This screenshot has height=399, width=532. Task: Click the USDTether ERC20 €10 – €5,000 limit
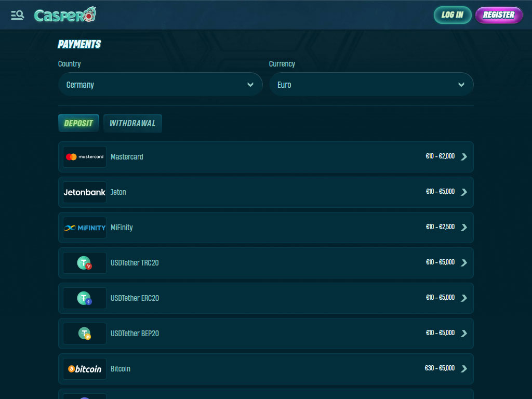click(440, 298)
